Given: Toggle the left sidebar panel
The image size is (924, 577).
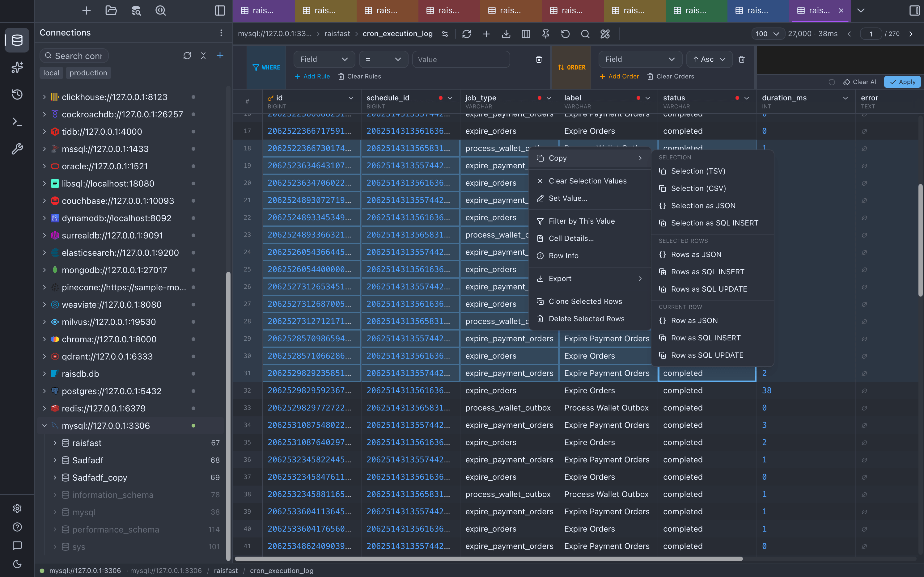Looking at the screenshot, I should coord(220,11).
